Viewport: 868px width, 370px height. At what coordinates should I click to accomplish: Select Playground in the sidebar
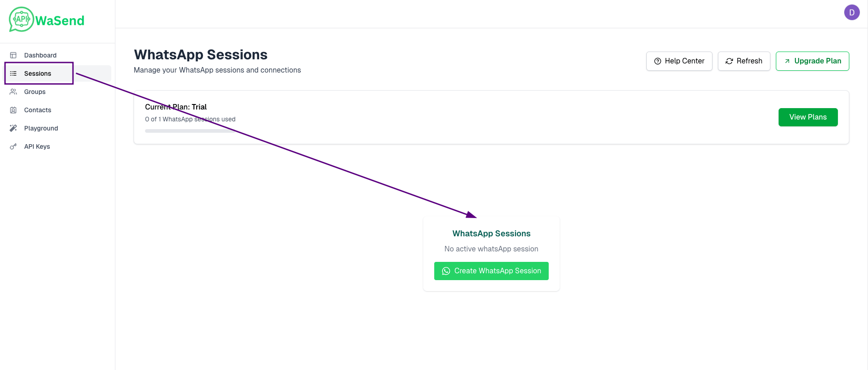point(41,128)
